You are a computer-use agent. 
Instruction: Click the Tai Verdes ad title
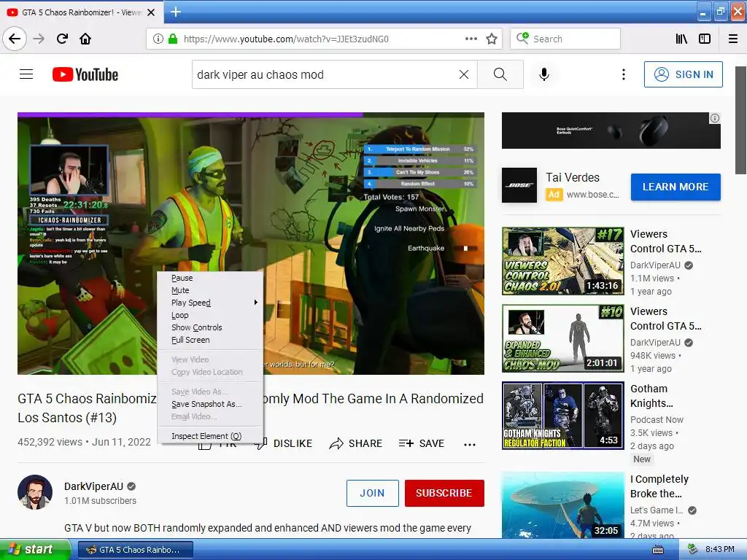(x=573, y=178)
